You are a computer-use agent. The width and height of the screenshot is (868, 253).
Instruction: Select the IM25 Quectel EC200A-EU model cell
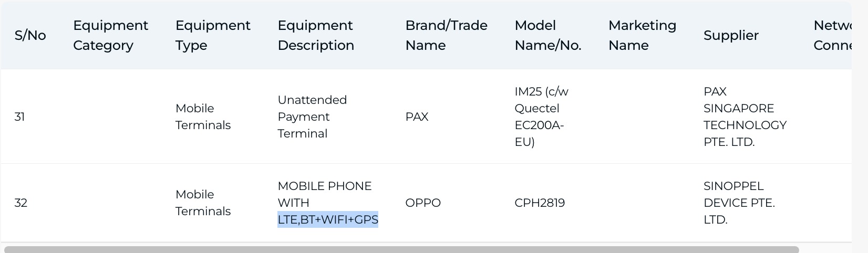[x=541, y=117]
